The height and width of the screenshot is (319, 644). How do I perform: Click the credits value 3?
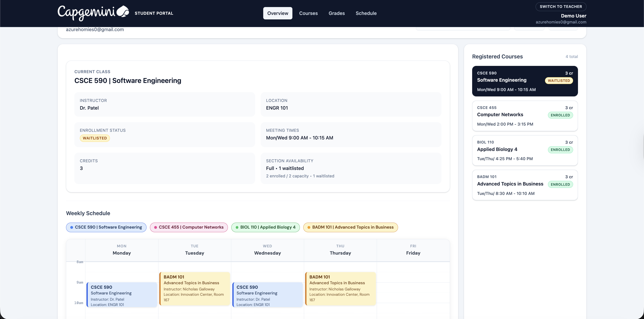pos(81,168)
